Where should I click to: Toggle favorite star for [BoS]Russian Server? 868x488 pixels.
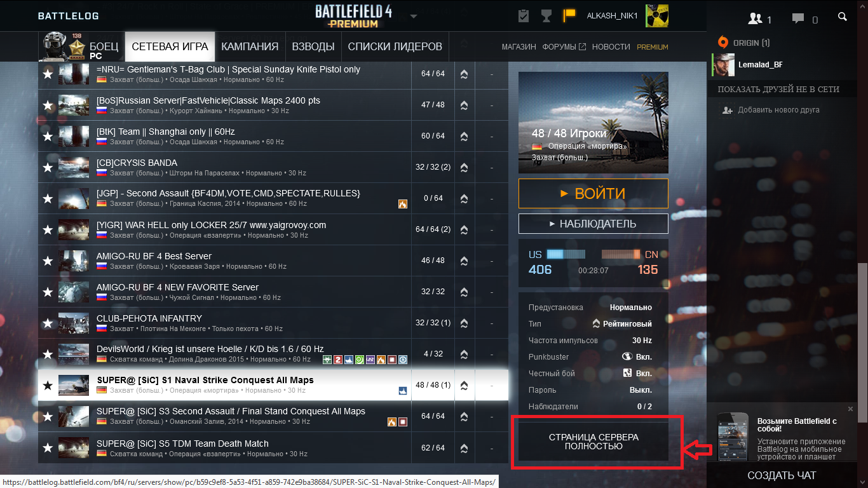point(48,105)
